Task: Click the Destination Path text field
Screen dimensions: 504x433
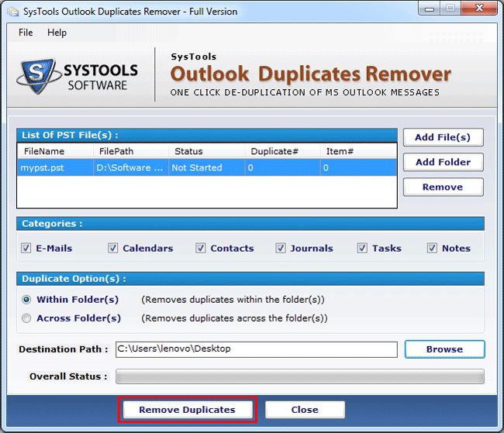Action: pyautogui.click(x=256, y=349)
